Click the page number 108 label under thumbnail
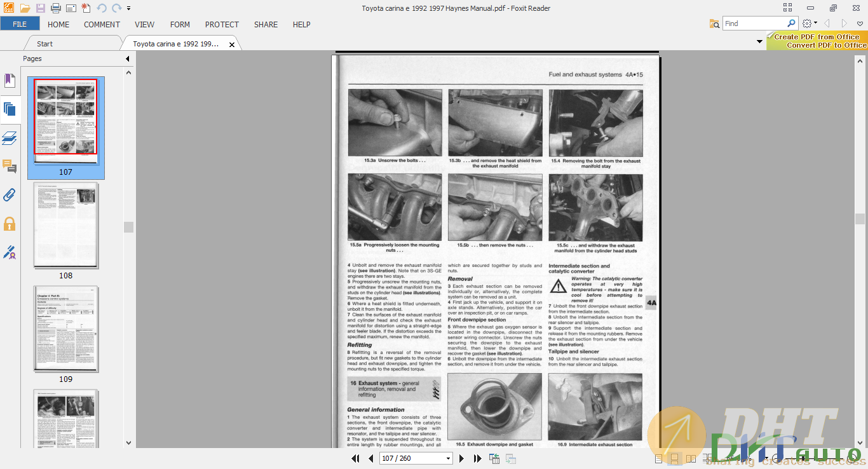Image resolution: width=868 pixels, height=469 pixels. point(66,276)
